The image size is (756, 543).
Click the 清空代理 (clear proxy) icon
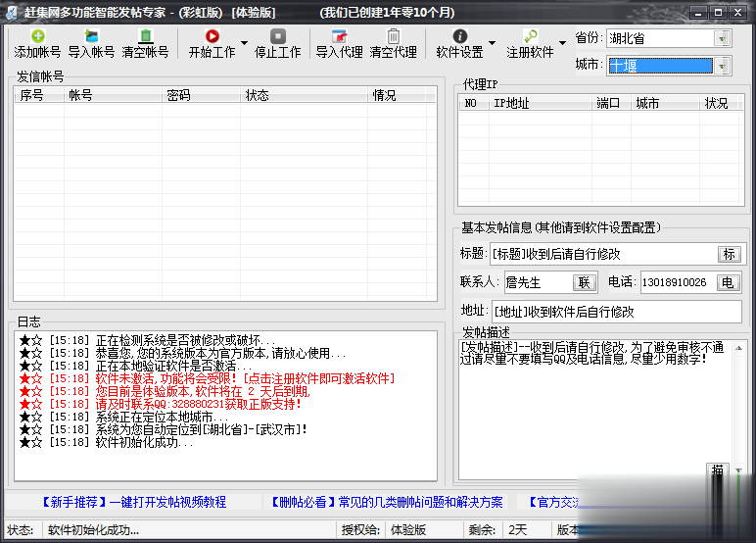(393, 36)
